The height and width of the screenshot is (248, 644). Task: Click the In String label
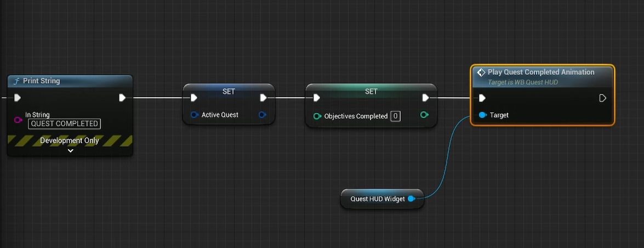[x=37, y=115]
